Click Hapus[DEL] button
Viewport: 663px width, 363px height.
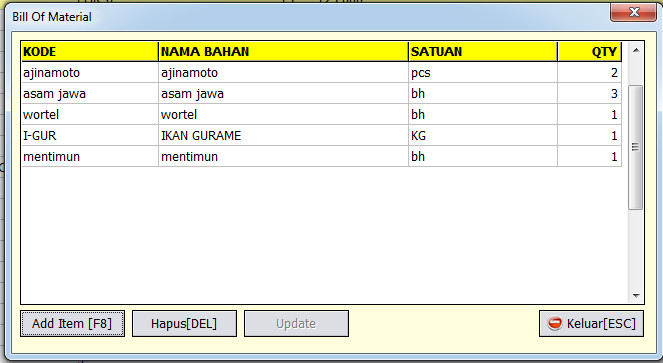184,324
